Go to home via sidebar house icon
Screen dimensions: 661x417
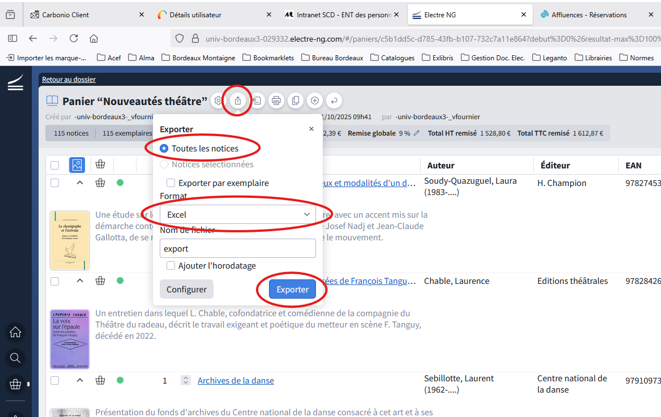[x=15, y=332]
